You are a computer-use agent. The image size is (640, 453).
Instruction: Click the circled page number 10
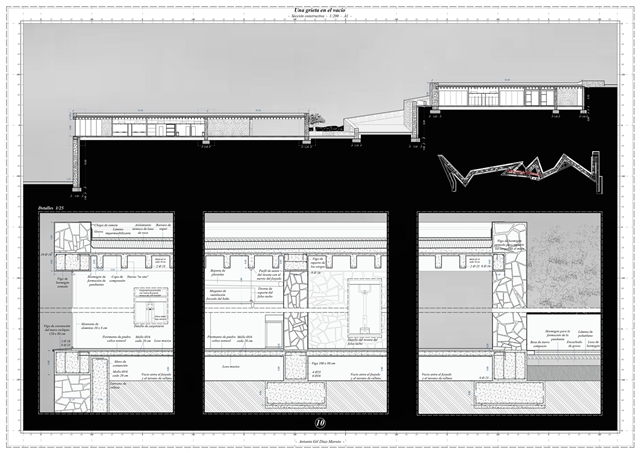click(319, 408)
